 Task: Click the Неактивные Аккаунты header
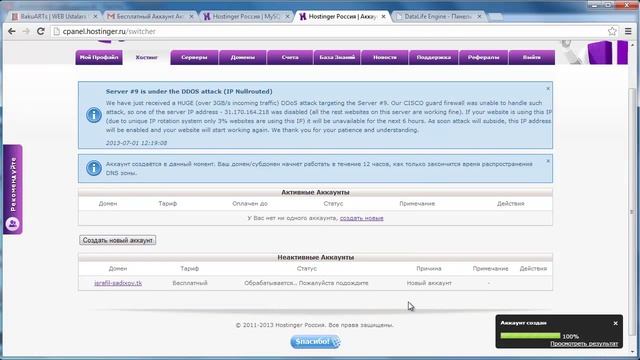pos(316,258)
